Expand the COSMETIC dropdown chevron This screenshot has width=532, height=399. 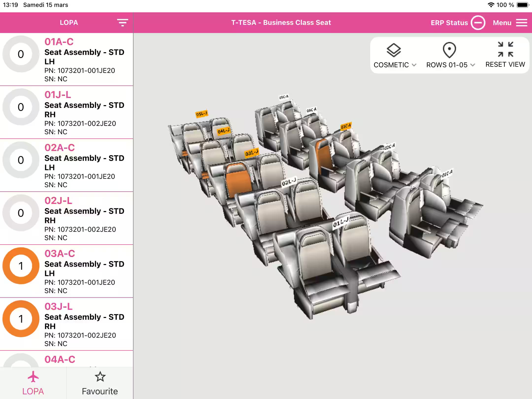(414, 65)
